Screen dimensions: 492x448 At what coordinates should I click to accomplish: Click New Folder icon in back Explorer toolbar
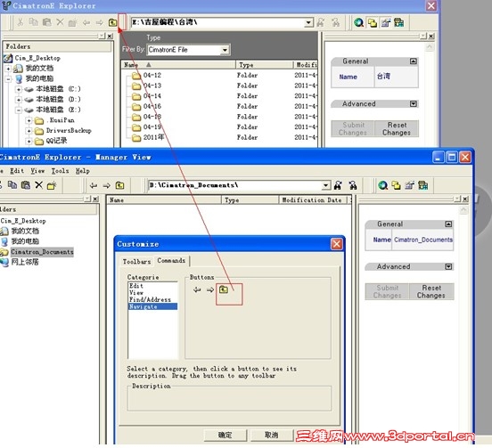click(x=73, y=22)
